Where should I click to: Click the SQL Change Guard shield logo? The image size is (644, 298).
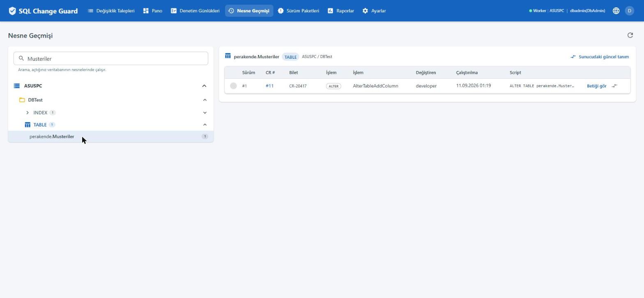[x=12, y=11]
